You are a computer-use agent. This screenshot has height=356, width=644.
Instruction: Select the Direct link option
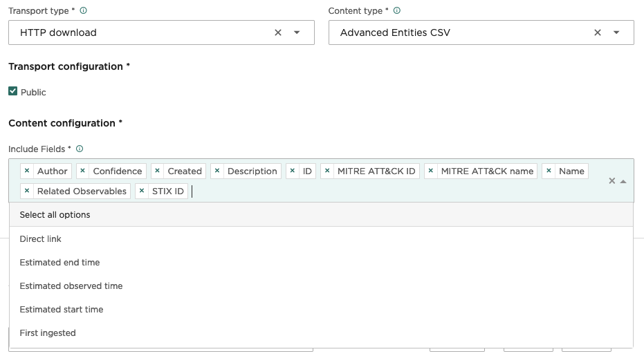(41, 238)
